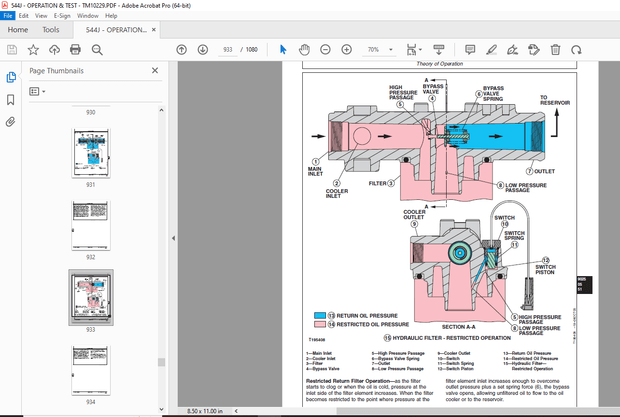This screenshot has height=417, width=620.
Task: Click the scrolling mode toolbar icon
Action: pos(439,49)
